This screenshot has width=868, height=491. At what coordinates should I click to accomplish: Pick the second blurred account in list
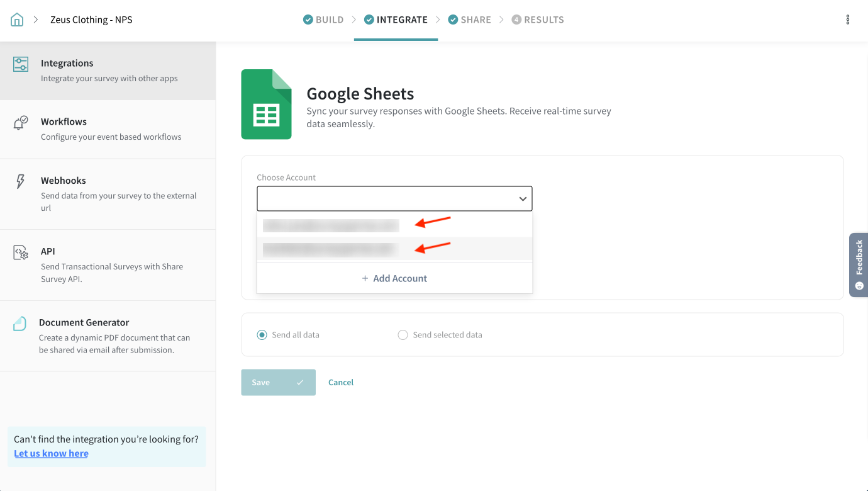click(394, 249)
